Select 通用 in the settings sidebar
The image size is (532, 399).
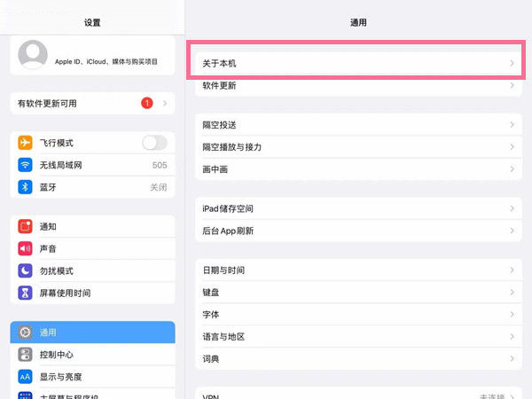(93, 332)
